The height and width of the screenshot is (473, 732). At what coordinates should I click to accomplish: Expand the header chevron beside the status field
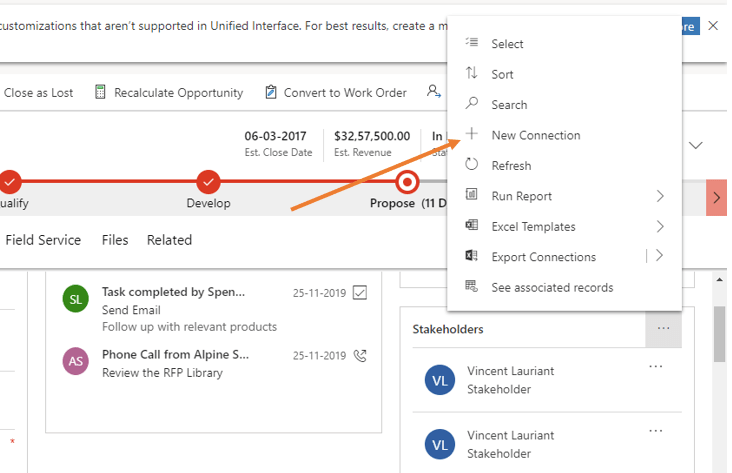tap(696, 145)
